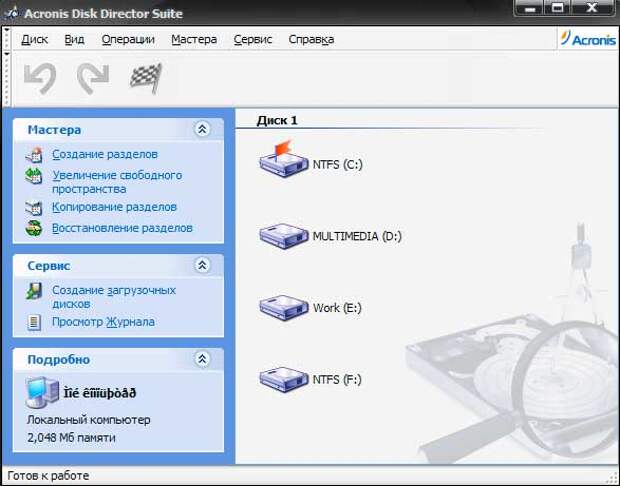Click the NTFS (C:) label
The height and width of the screenshot is (486, 620).
pos(337,164)
